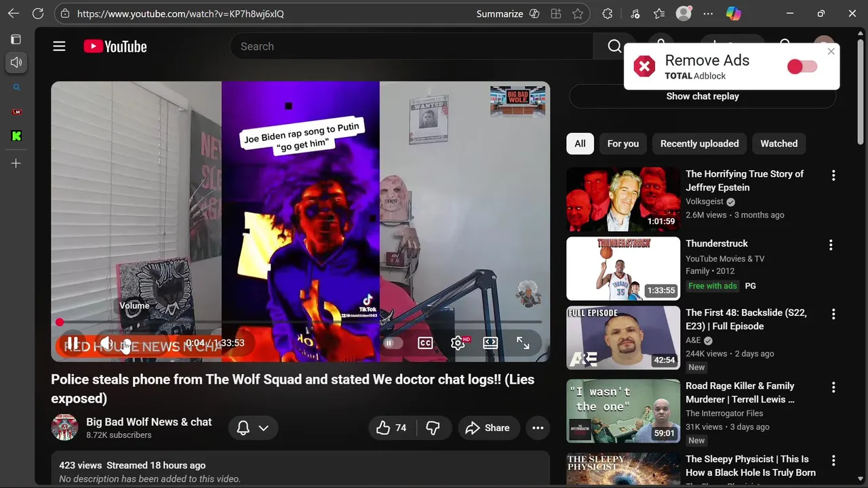This screenshot has width=868, height=488.
Task: Click Show chat replay button
Action: coord(703,96)
